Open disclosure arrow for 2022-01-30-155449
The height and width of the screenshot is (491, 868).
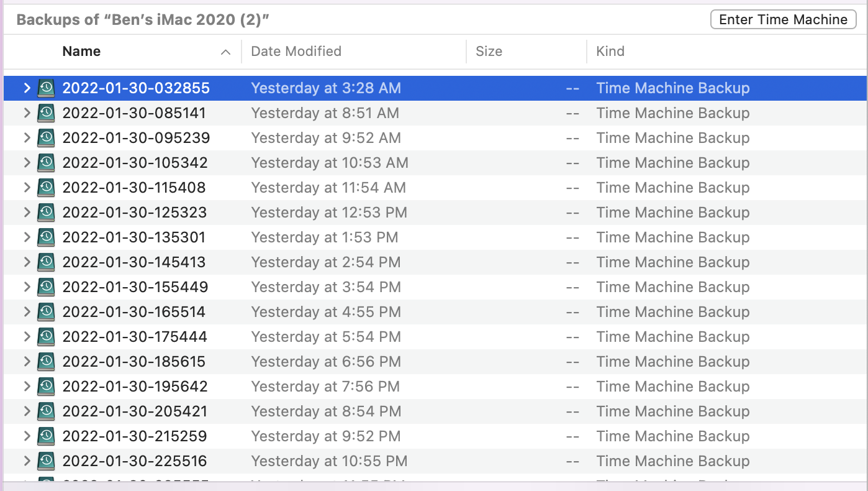[x=27, y=287]
